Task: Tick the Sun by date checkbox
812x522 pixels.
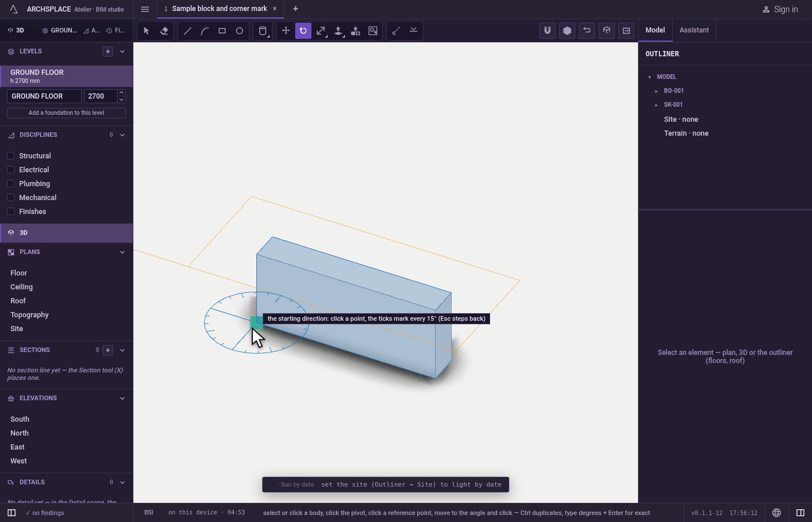Action: [274, 484]
